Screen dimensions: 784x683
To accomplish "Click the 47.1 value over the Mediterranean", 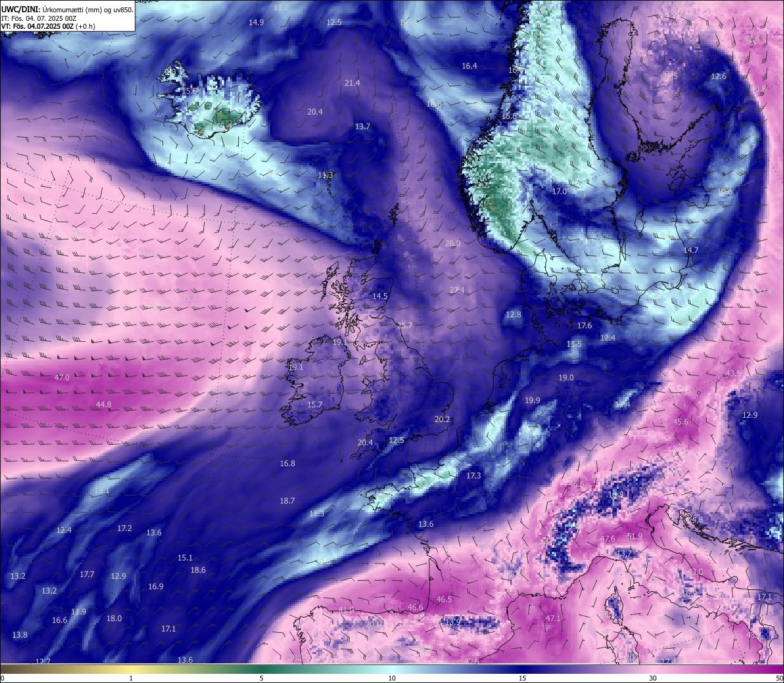I will 553,619.
